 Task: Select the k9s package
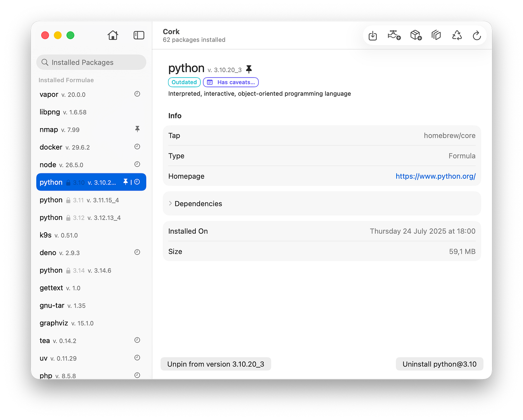click(x=91, y=235)
